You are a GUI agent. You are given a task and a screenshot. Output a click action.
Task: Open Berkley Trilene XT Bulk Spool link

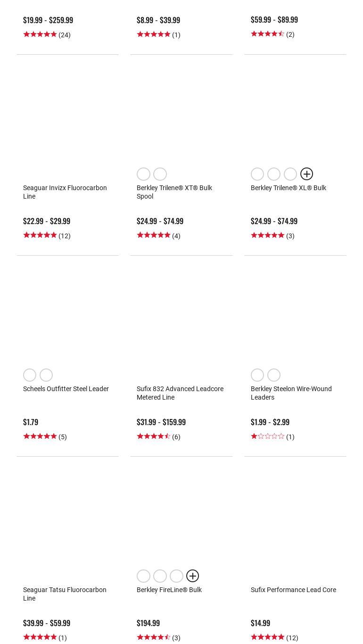coord(174,192)
